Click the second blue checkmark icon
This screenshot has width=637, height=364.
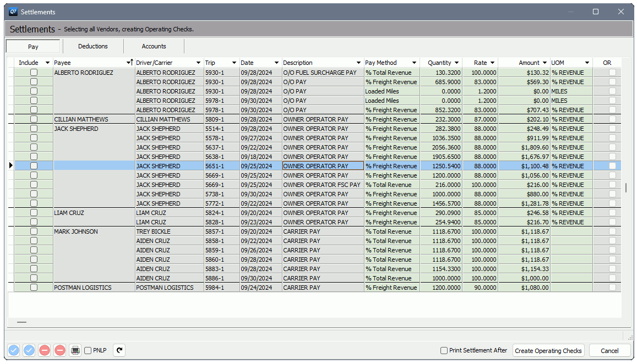29,350
